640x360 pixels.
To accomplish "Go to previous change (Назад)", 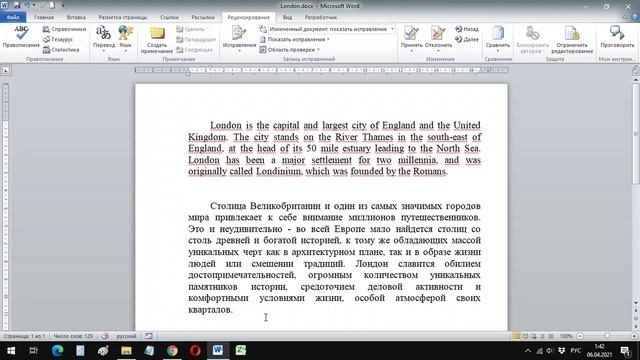I will coord(467,29).
